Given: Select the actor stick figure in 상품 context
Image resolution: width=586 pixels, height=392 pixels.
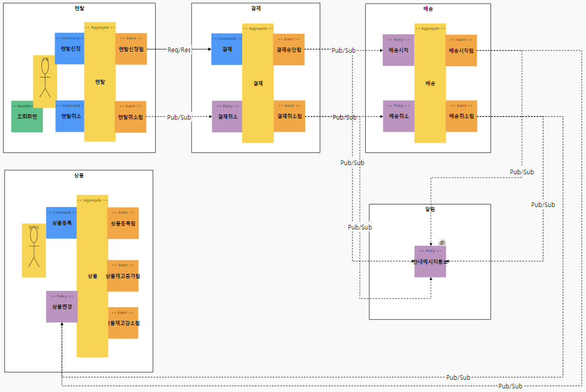Looking at the screenshot, I should (x=34, y=250).
